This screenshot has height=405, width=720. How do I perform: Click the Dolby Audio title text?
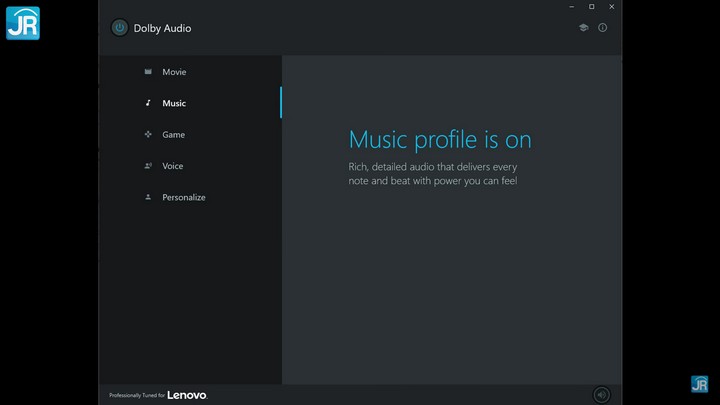(162, 28)
